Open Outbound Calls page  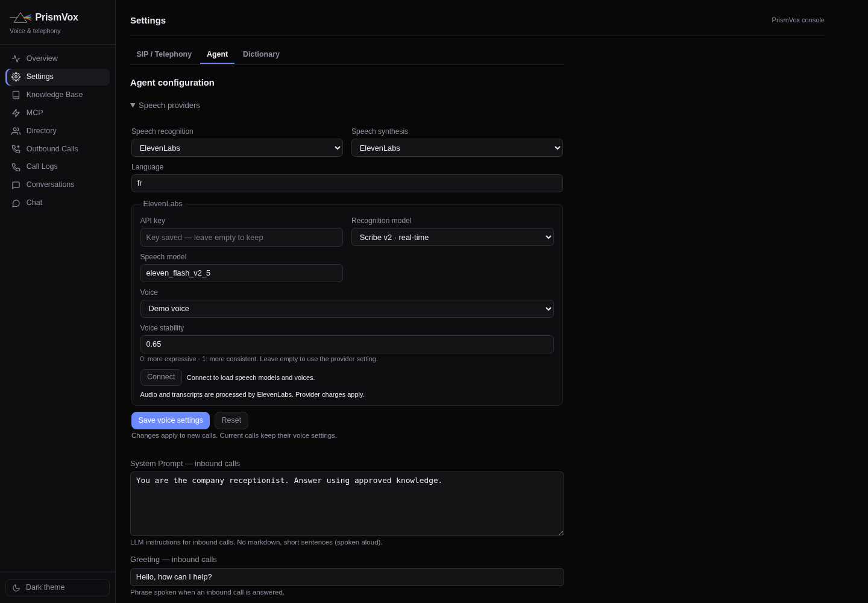point(57,149)
